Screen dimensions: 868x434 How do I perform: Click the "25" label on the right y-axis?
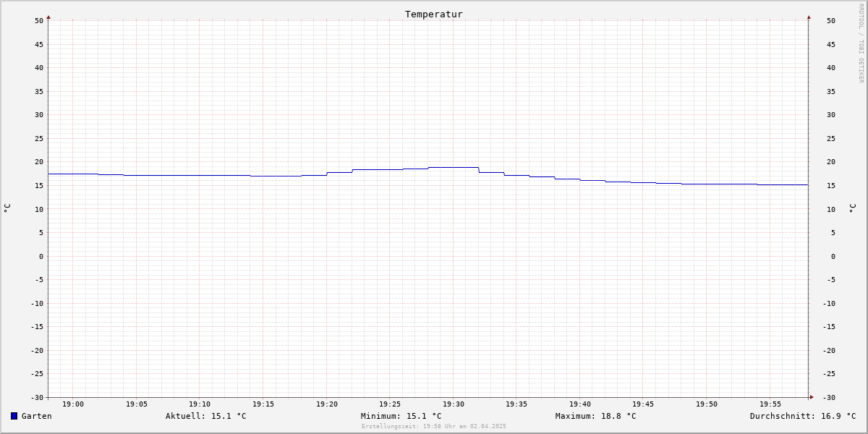click(x=831, y=139)
